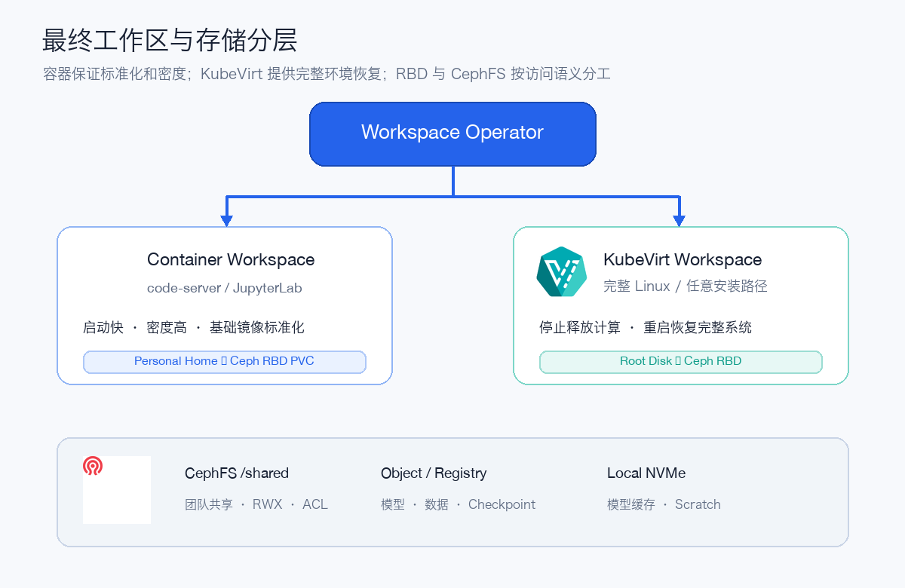This screenshot has height=588, width=905.
Task: Click the Local NVMe heading
Action: pyautogui.click(x=646, y=473)
